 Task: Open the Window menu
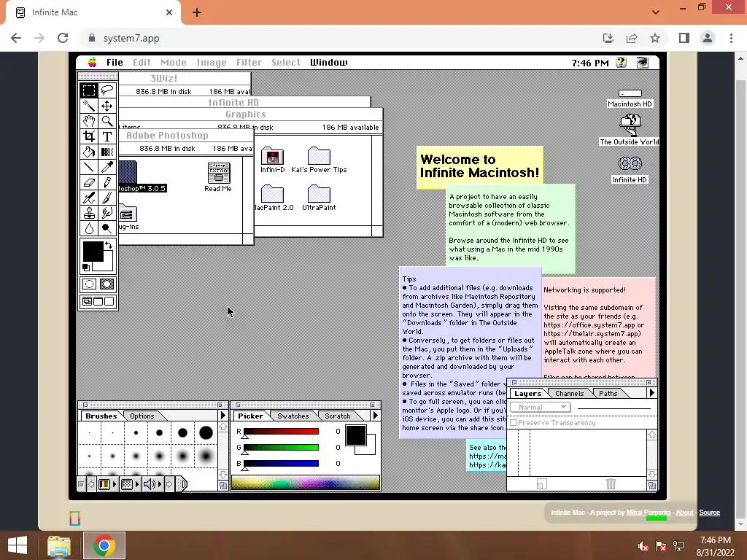[329, 63]
